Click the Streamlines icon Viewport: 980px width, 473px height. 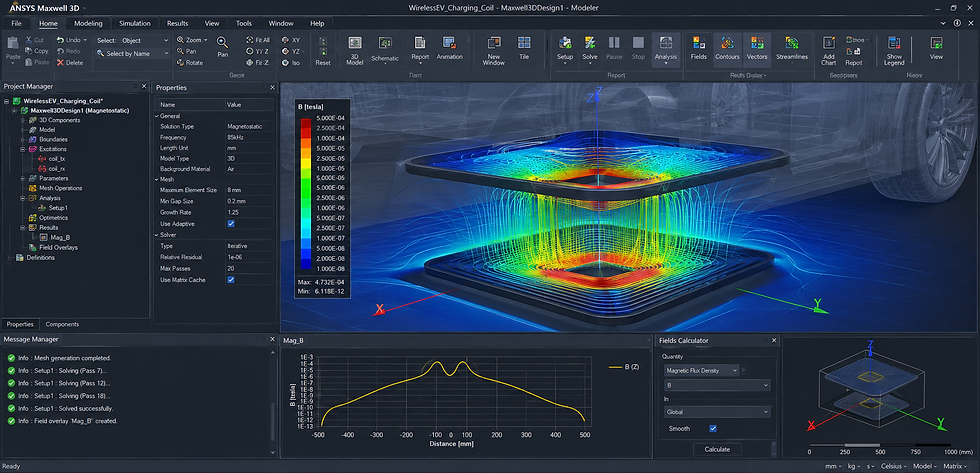point(791,42)
